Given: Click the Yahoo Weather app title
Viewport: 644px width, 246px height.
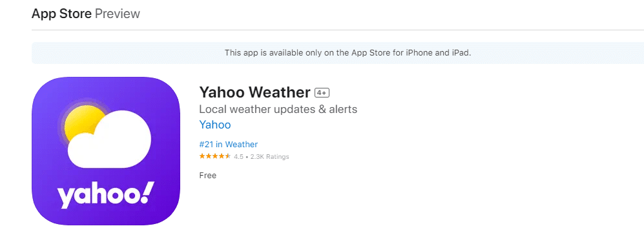Looking at the screenshot, I should pos(254,92).
